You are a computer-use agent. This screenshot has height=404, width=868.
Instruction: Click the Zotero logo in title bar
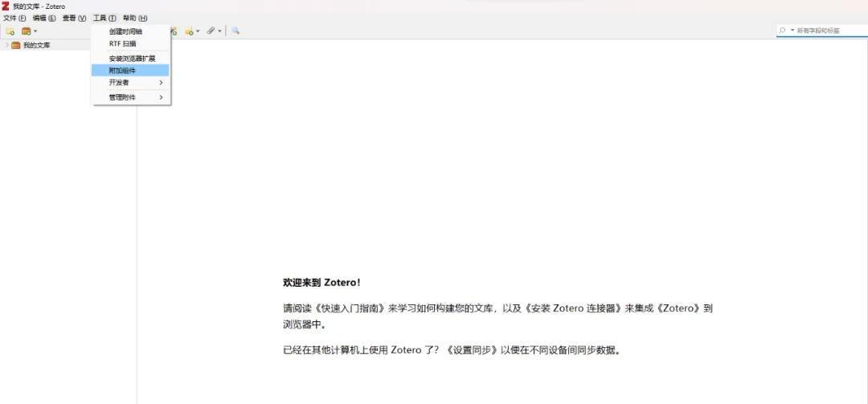click(6, 6)
